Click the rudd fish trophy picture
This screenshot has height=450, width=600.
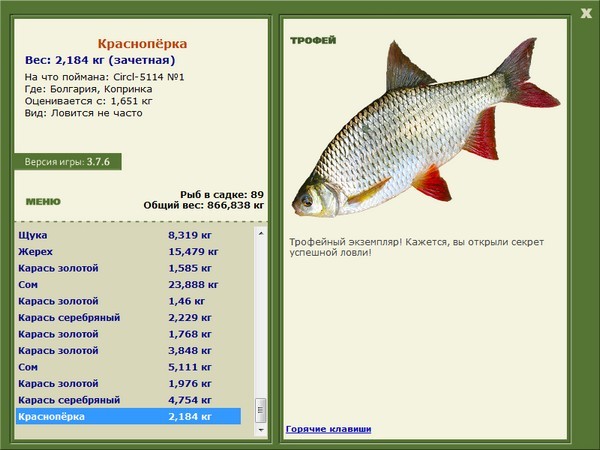pyautogui.click(x=426, y=127)
